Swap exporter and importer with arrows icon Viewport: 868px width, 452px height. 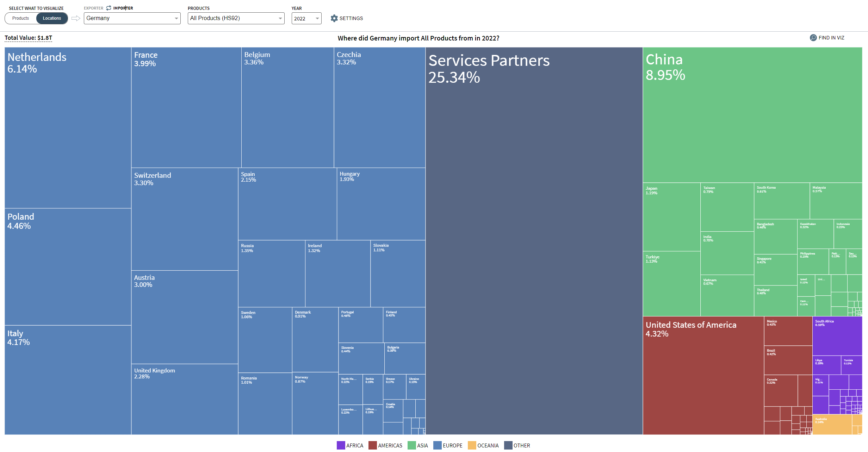[x=108, y=8]
